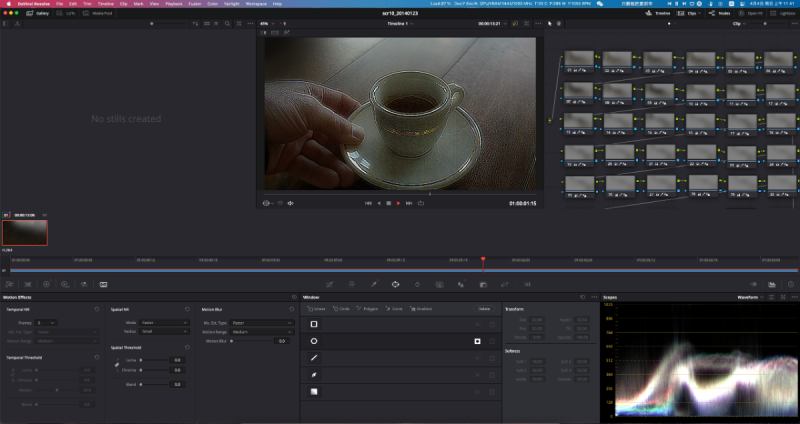Viewport: 800px width, 424px height.
Task: Open the Fusion menu
Action: 194,4
